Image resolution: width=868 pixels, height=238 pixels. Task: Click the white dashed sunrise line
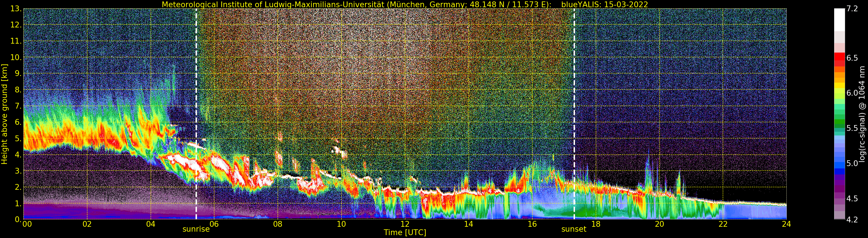(196, 114)
